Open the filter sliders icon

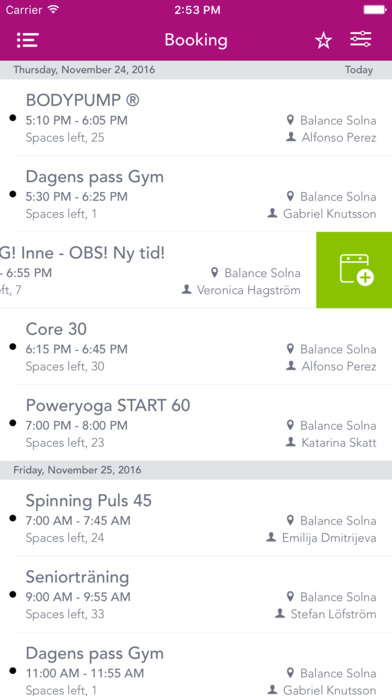360,40
